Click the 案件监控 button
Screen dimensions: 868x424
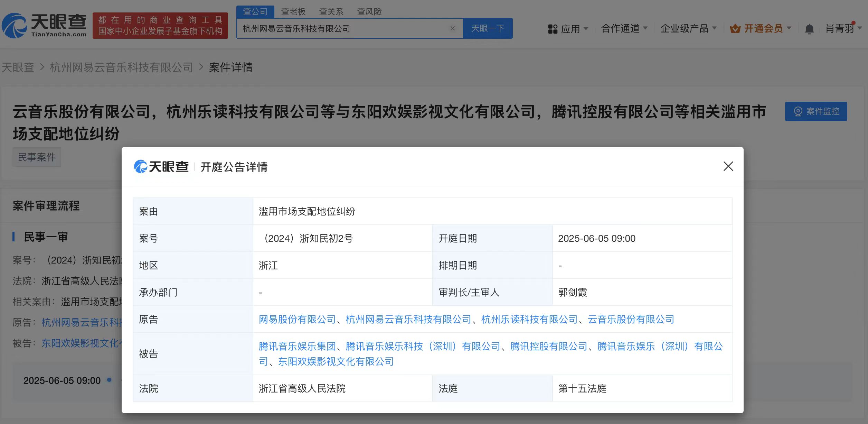pos(816,111)
